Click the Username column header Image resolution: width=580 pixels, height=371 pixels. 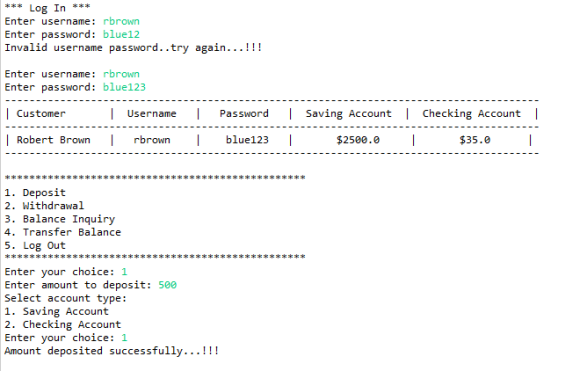(x=152, y=114)
